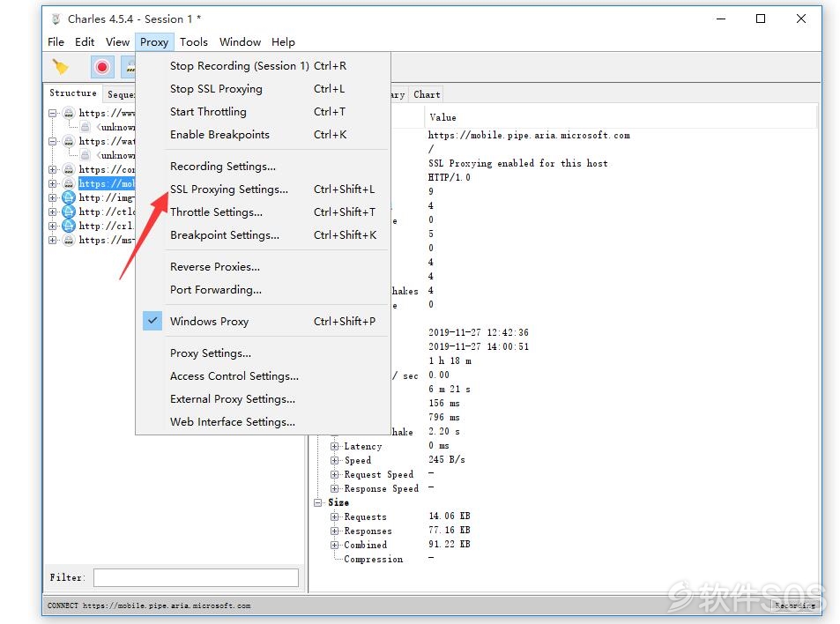Open the Edit menu
Viewport: 840px width, 624px height.
coord(85,41)
